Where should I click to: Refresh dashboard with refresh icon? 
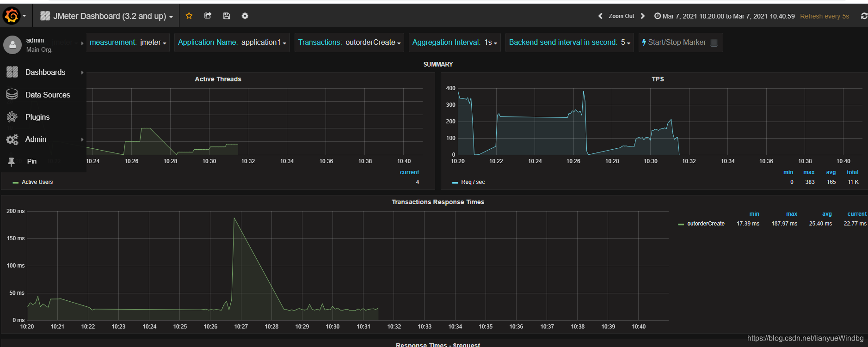click(x=863, y=16)
